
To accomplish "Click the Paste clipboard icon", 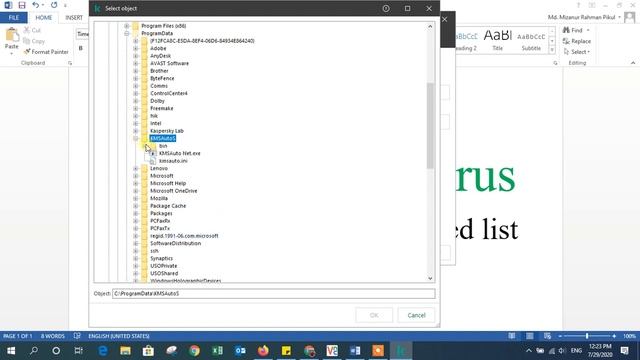I will pyautogui.click(x=11, y=35).
